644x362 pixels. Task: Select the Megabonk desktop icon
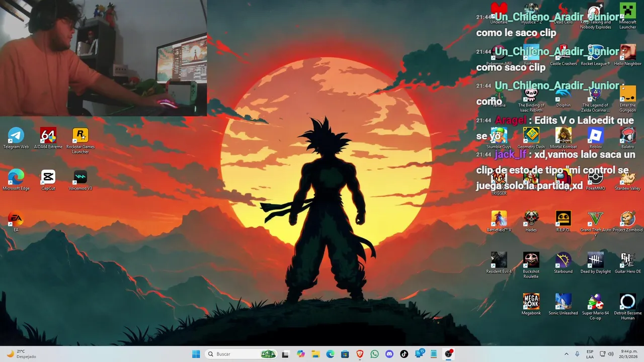click(531, 305)
